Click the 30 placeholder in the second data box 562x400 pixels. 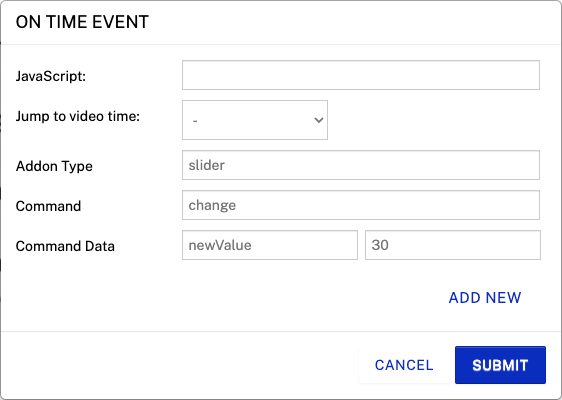click(x=380, y=245)
